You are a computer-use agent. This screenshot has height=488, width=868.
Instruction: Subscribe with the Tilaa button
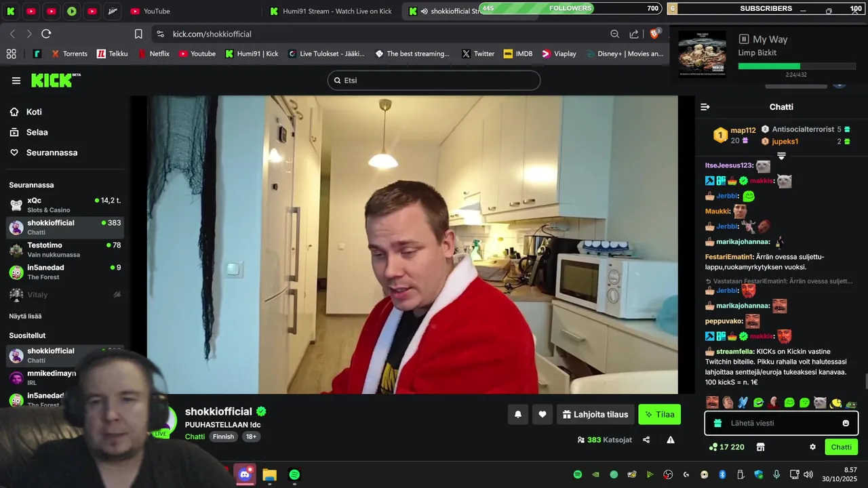[659, 414]
